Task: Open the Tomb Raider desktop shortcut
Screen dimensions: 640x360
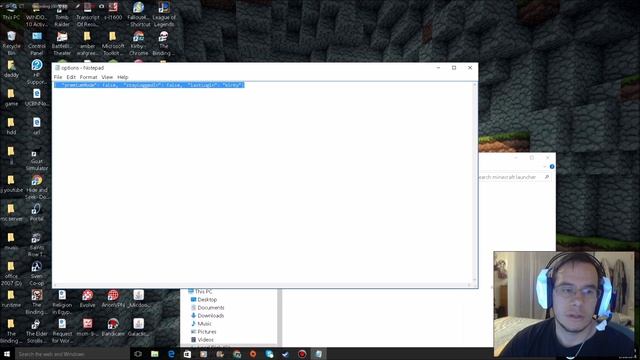Action: click(62, 14)
